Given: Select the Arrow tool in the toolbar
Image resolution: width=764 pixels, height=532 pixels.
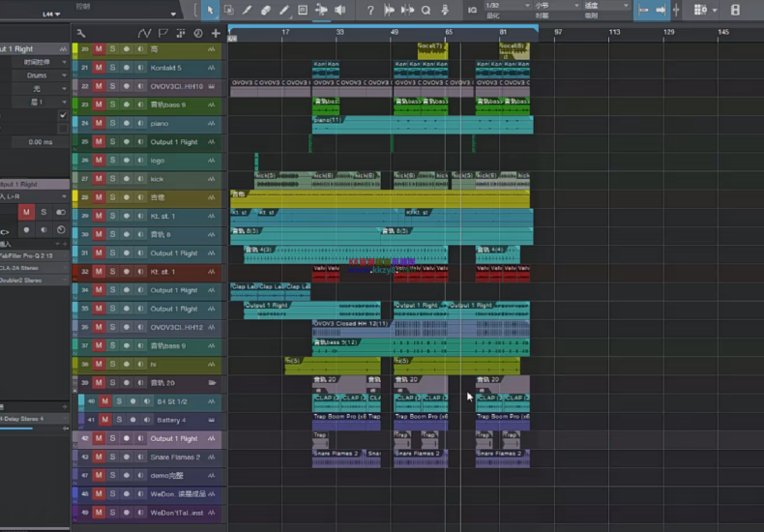Looking at the screenshot, I should (x=210, y=10).
